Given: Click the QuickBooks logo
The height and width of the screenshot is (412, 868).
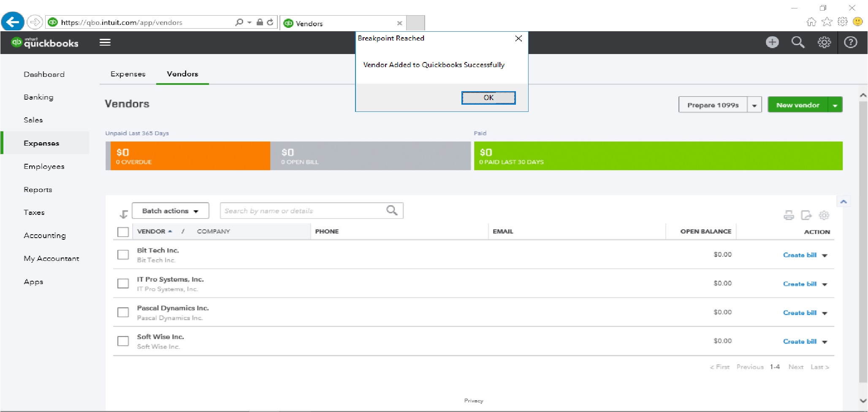Looking at the screenshot, I should [x=45, y=42].
